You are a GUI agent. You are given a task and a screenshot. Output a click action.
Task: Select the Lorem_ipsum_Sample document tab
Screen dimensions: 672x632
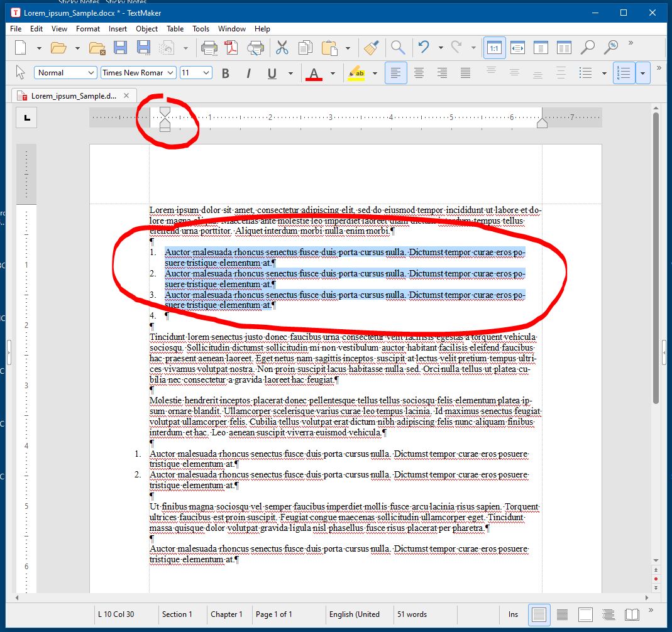click(74, 96)
